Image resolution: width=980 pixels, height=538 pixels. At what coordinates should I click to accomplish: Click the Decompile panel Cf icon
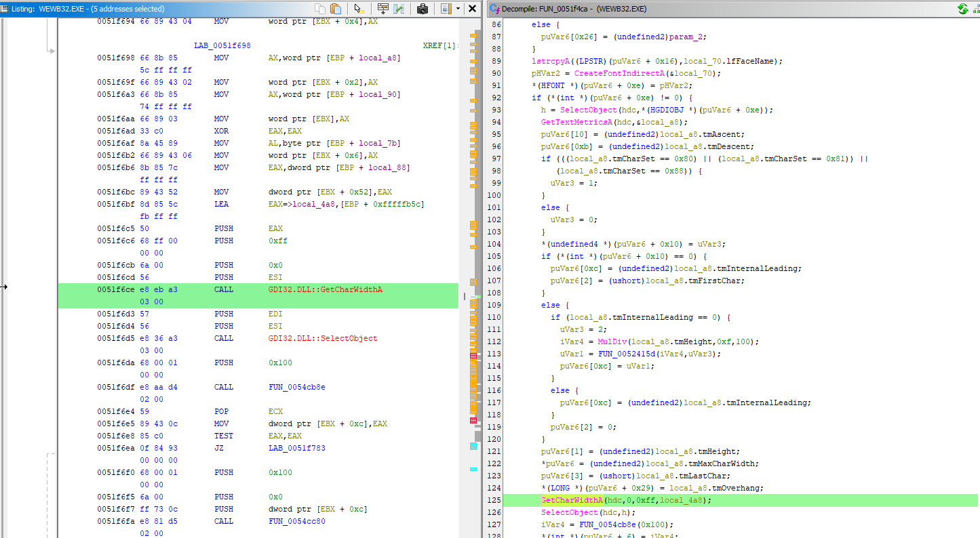tap(493, 9)
